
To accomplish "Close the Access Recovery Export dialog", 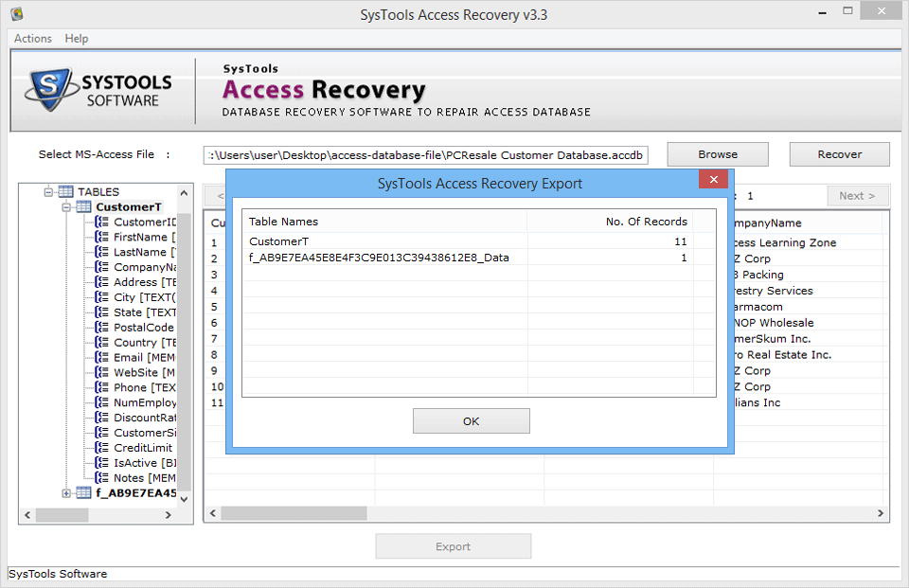I will click(714, 179).
